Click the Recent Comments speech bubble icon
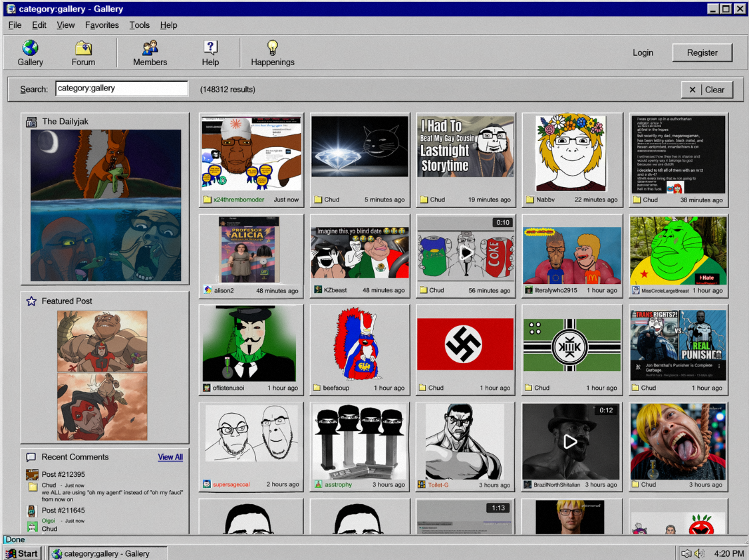 coord(31,458)
